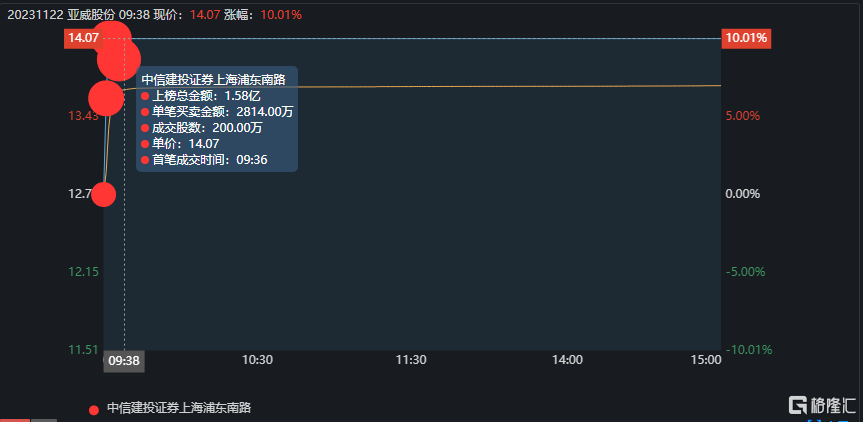The height and width of the screenshot is (422, 863).
Task: Click the 12.15 price axis label
Action: click(84, 272)
